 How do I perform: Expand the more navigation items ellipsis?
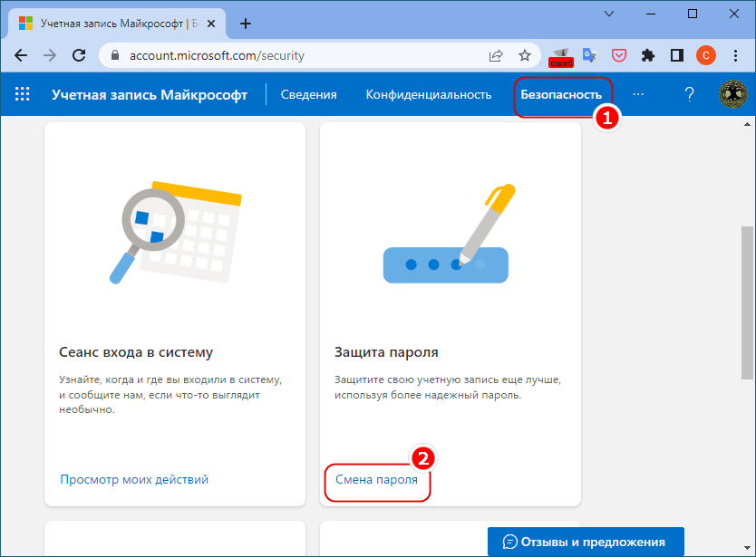point(638,94)
